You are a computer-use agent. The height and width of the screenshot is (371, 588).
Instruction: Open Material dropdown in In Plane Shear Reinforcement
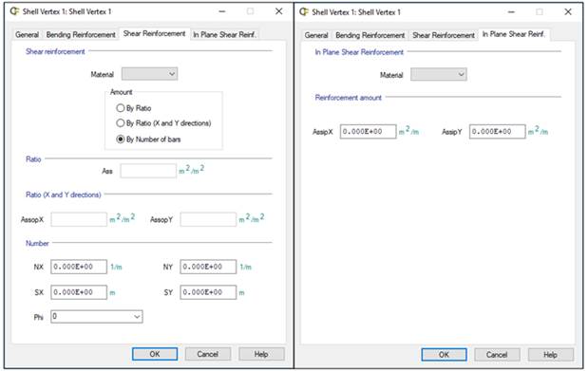(x=439, y=74)
